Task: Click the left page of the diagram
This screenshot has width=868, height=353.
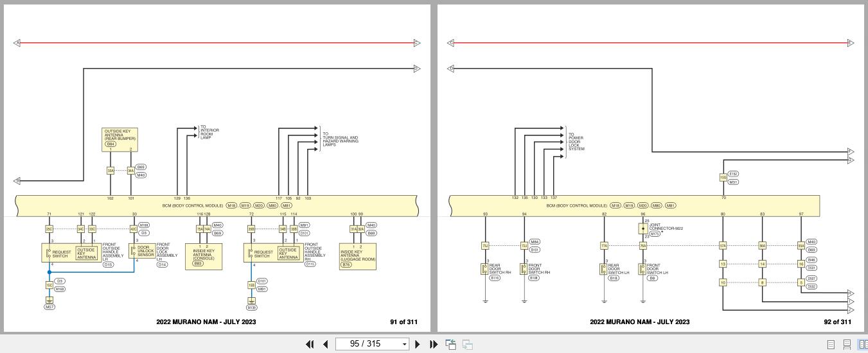Action: (x=217, y=169)
